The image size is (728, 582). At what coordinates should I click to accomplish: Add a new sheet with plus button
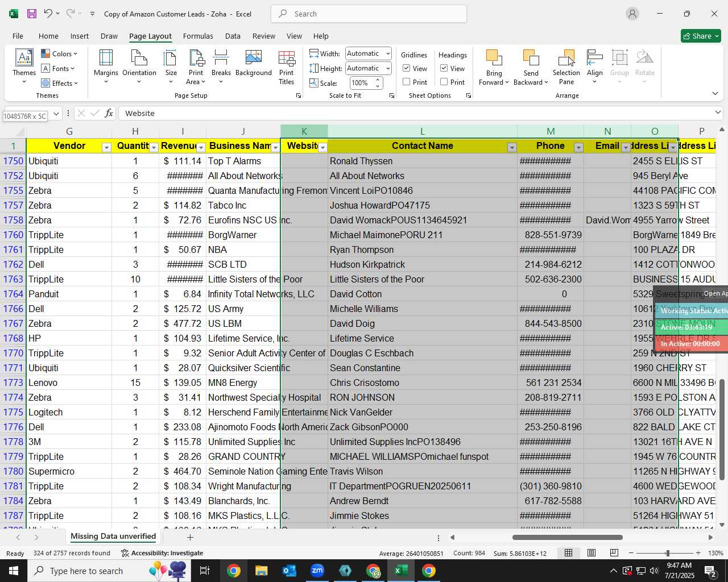tap(190, 537)
